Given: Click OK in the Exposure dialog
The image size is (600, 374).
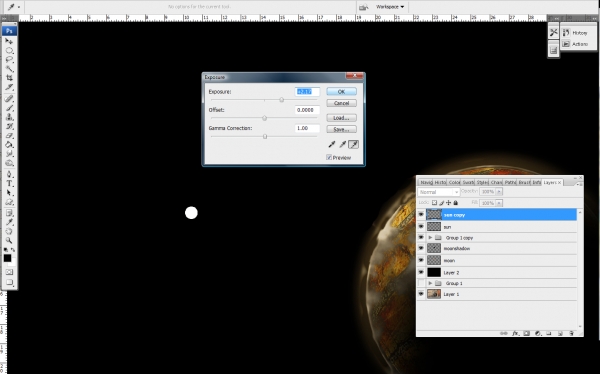Looking at the screenshot, I should [x=341, y=91].
